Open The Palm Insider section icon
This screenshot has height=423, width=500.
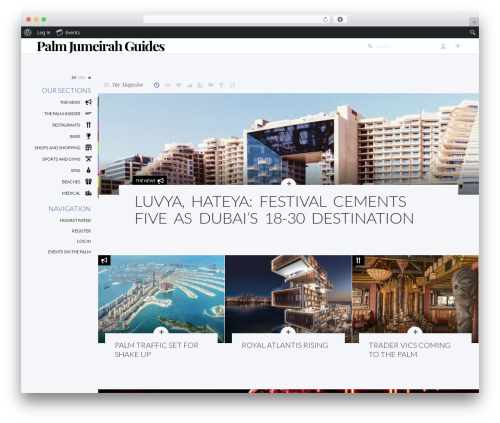(88, 113)
